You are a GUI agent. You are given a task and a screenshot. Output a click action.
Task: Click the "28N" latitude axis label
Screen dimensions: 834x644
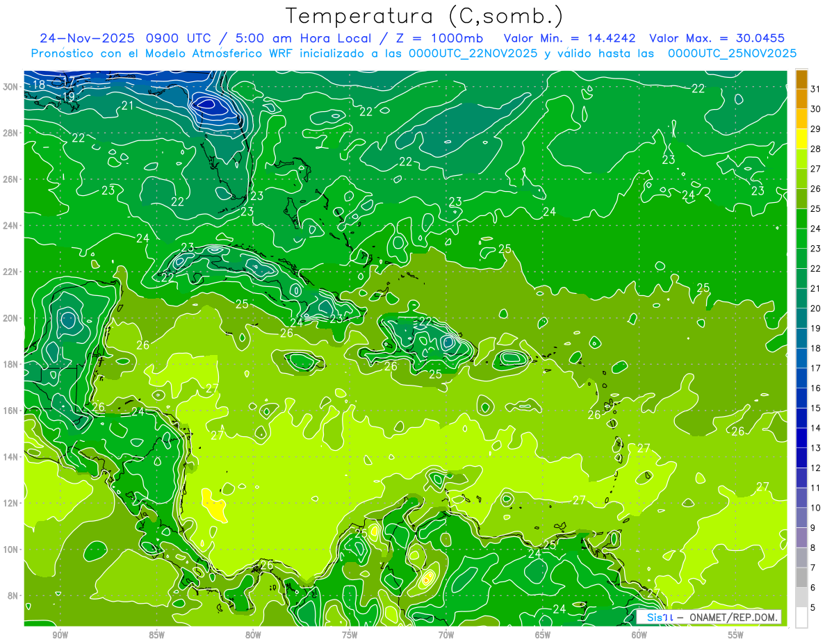[10, 133]
